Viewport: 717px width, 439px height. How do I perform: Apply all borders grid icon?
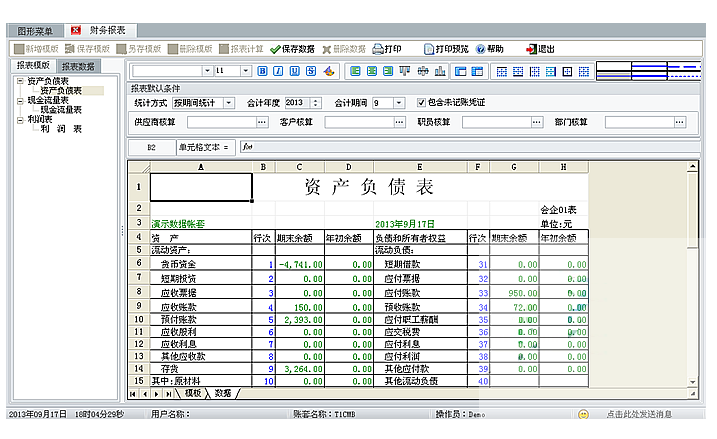[x=584, y=71]
